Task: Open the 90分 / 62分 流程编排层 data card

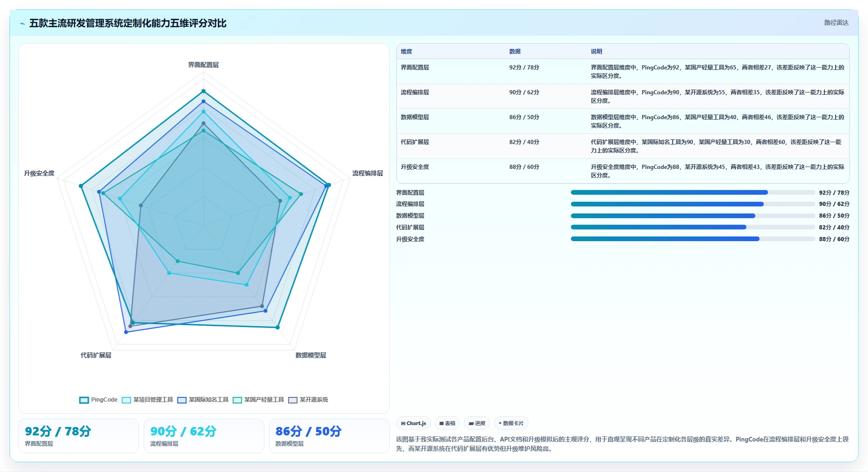Action: click(204, 436)
